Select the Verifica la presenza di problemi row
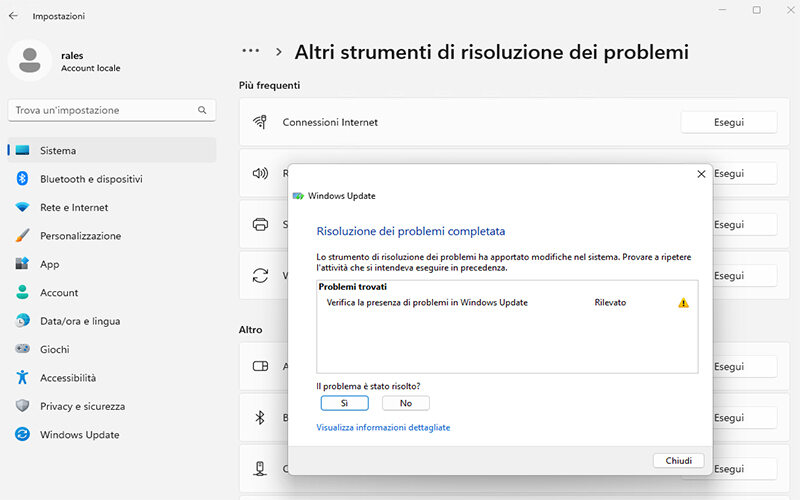This screenshot has width=800, height=500. (507, 303)
